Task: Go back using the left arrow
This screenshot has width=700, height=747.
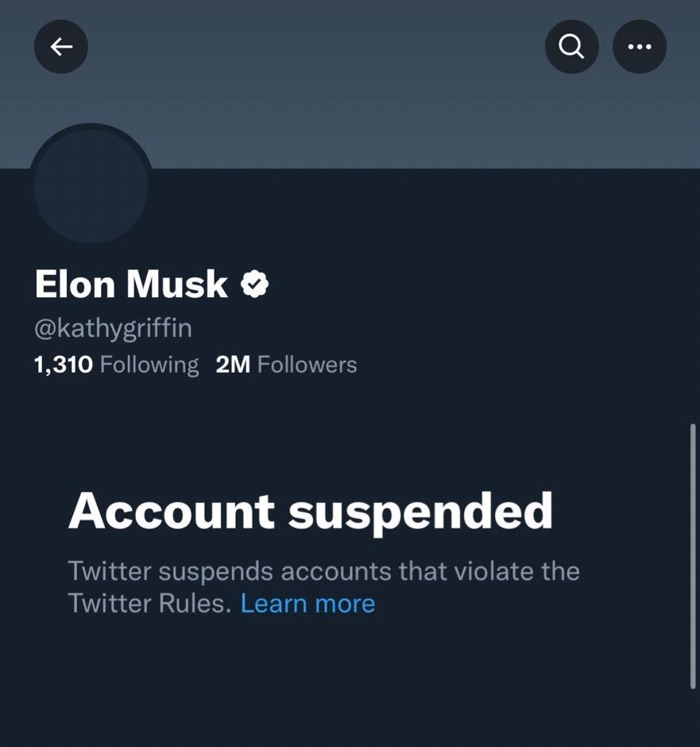Action: pyautogui.click(x=61, y=47)
